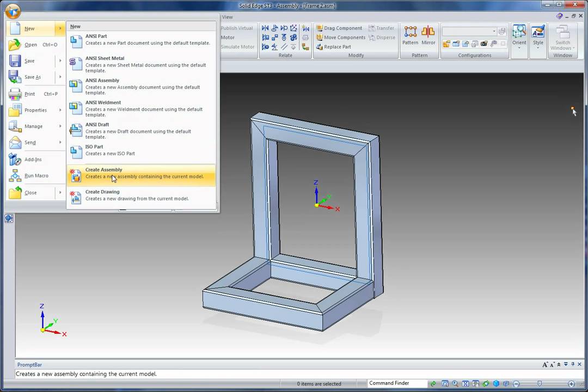
Task: Click the Disperse button
Action: pyautogui.click(x=382, y=38)
